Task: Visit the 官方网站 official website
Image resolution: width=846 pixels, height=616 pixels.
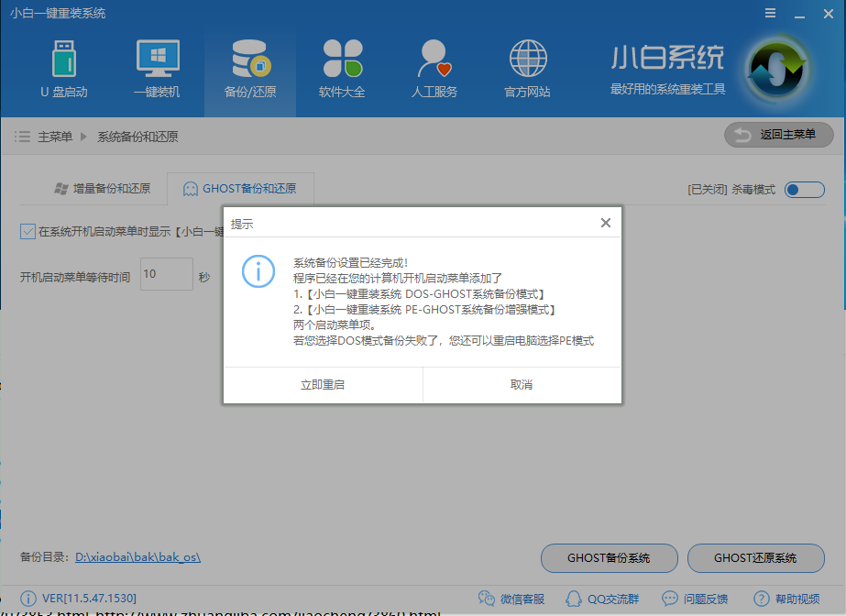Action: (x=527, y=69)
